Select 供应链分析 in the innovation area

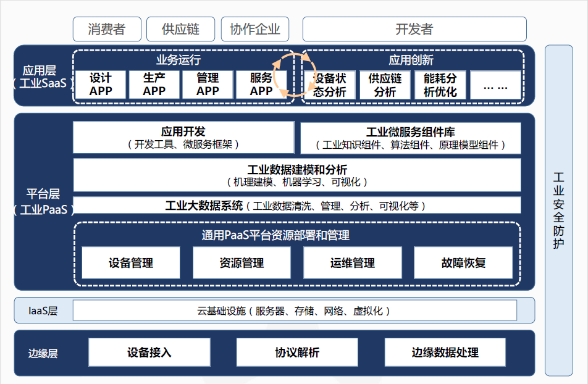385,85
